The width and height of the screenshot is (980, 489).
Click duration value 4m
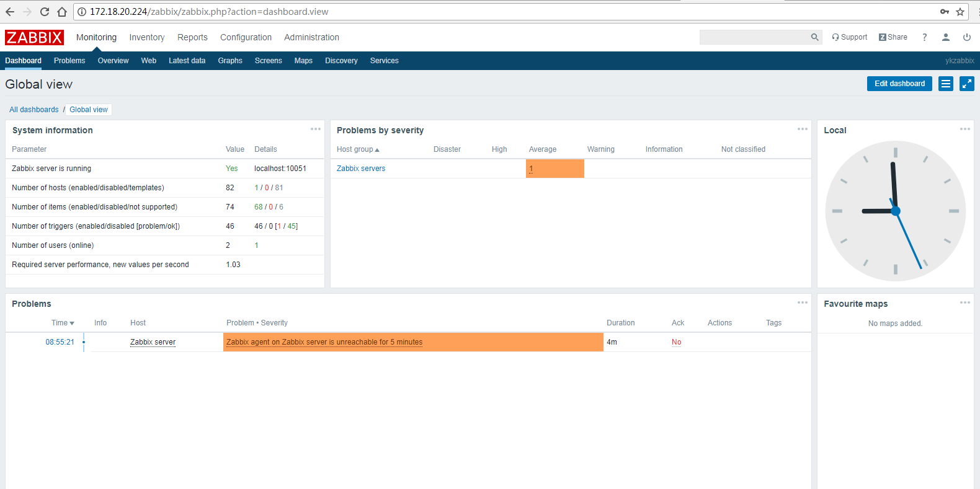612,342
